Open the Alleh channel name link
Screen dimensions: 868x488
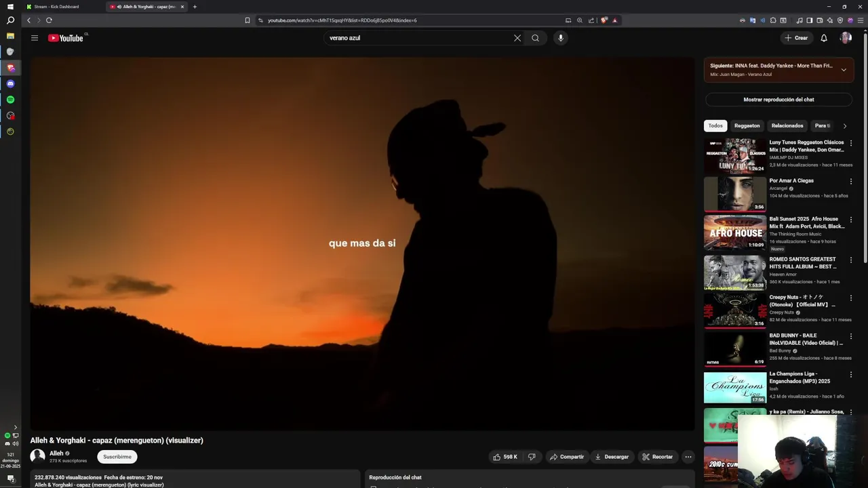coord(56,453)
